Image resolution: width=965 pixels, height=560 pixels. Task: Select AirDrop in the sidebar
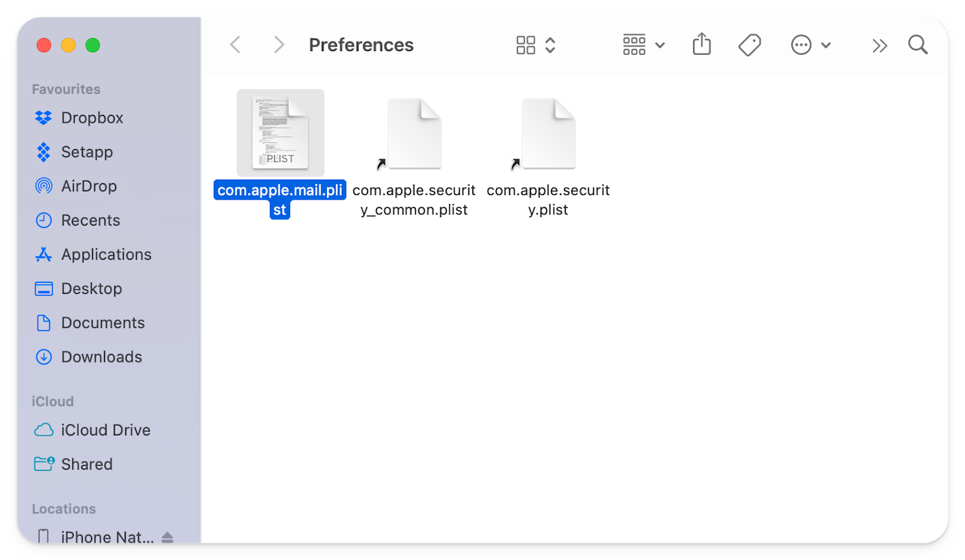[88, 186]
